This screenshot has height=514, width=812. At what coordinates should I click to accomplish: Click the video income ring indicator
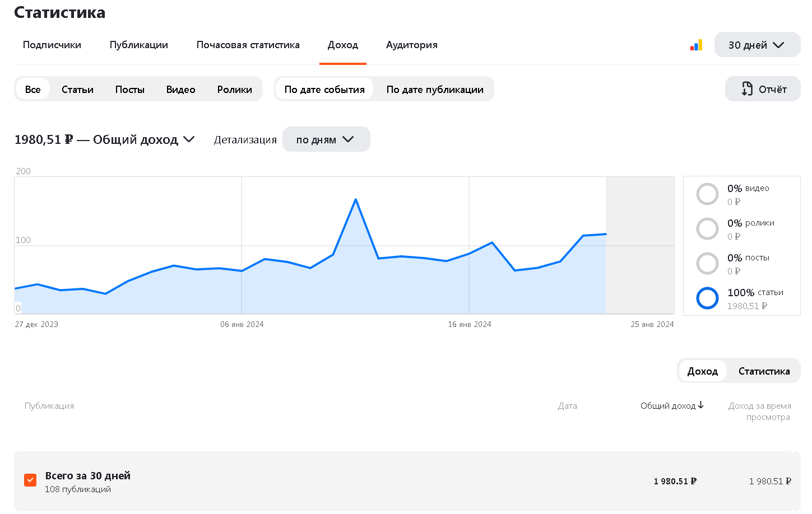[x=707, y=194]
